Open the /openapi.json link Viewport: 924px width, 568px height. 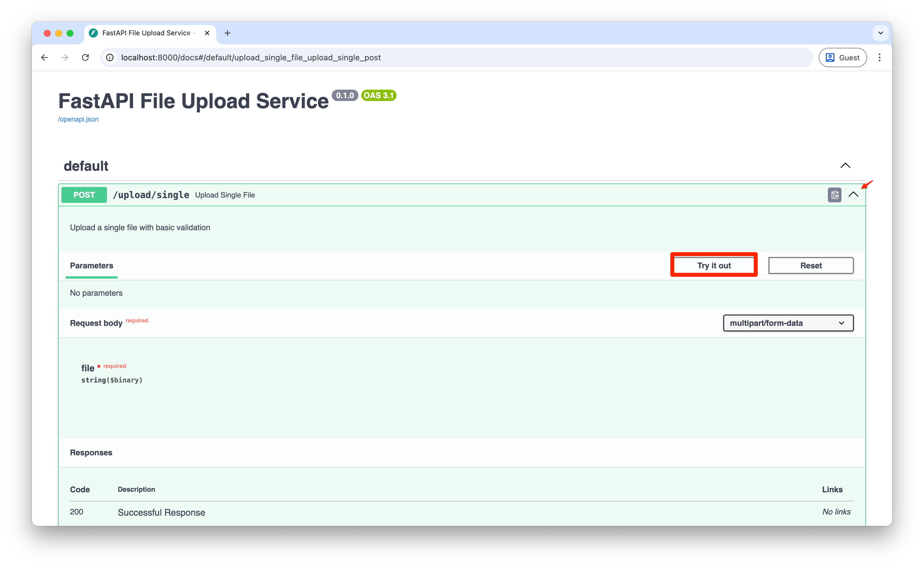(x=78, y=119)
